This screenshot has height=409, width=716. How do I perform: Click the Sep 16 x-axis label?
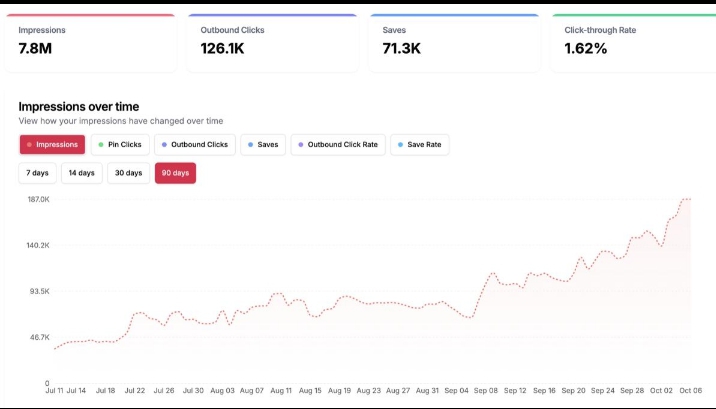pyautogui.click(x=544, y=391)
